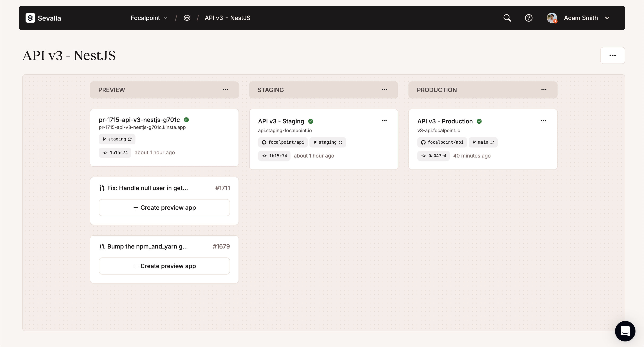The image size is (644, 347).
Task: Toggle auto-deploy sync on main branch badge
Action: [492, 142]
